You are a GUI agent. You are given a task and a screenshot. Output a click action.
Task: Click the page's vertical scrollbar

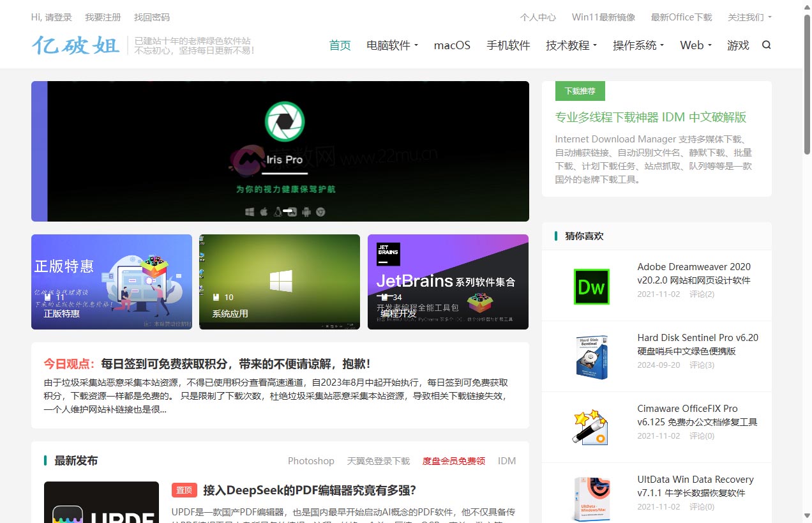[807, 255]
